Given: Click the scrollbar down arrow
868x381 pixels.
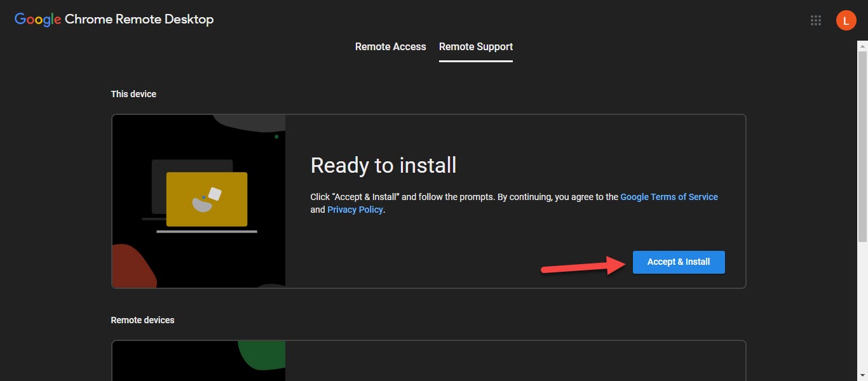Looking at the screenshot, I should click(x=862, y=375).
